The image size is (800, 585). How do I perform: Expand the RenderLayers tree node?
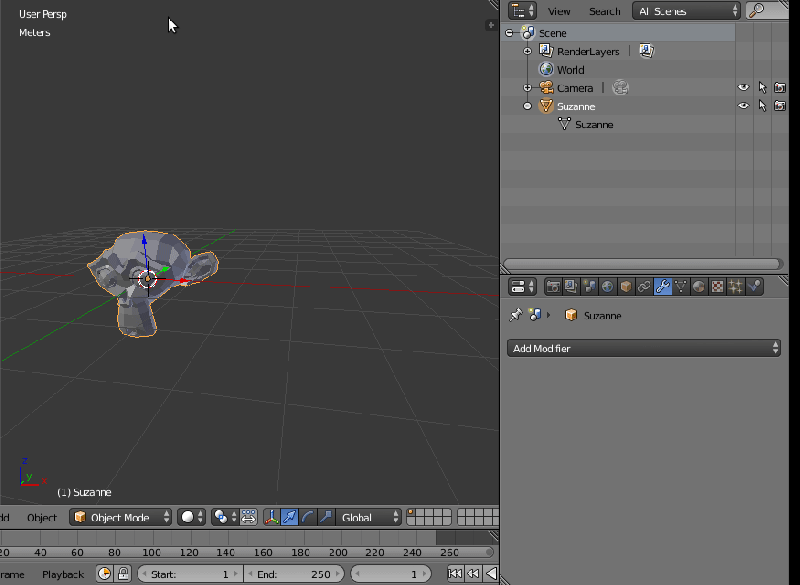(x=528, y=51)
